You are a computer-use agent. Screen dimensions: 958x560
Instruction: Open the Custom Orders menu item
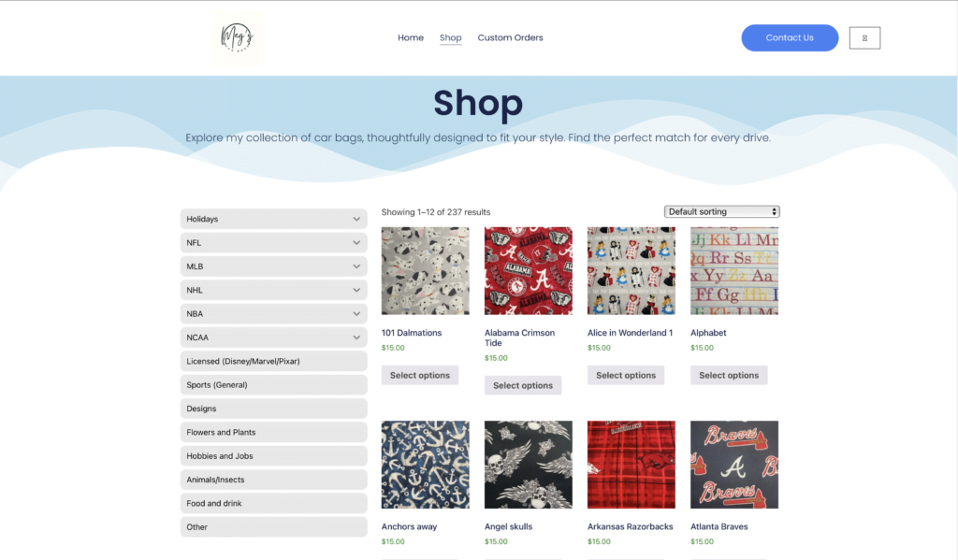[510, 37]
